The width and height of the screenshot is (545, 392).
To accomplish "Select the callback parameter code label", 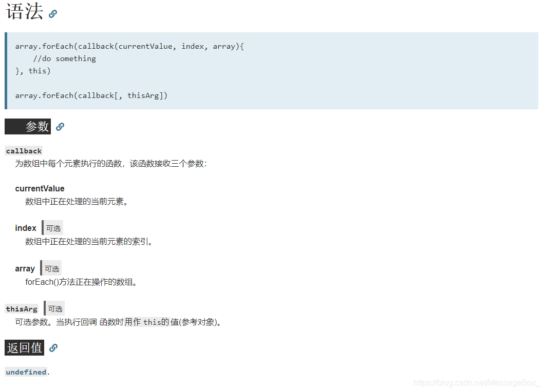I will click(x=24, y=150).
